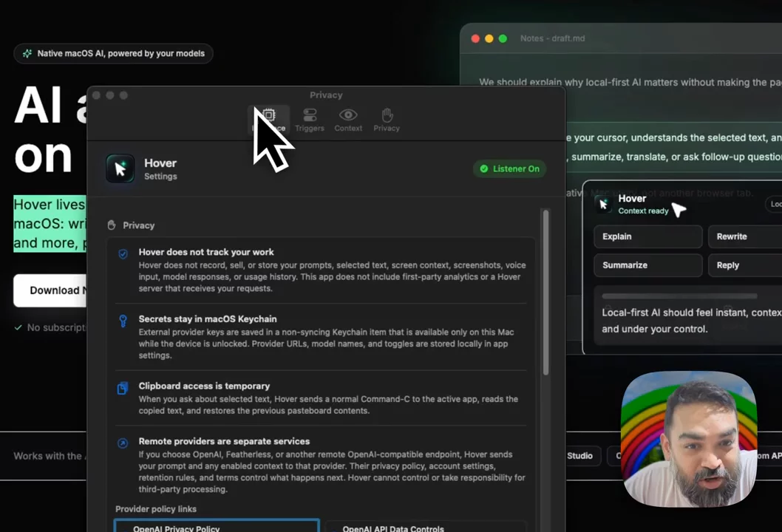Click the checkmark icon next to No subscription
This screenshot has width=782, height=532.
(18, 327)
